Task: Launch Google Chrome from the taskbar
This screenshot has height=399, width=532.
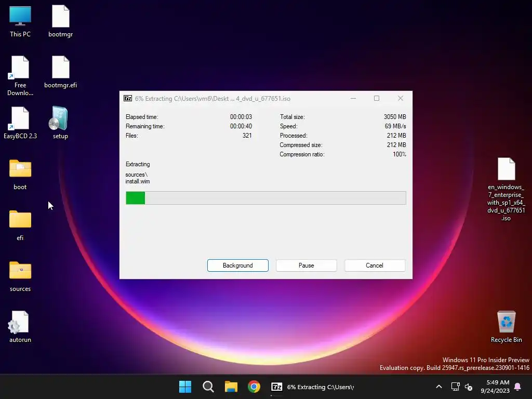Action: (x=254, y=387)
